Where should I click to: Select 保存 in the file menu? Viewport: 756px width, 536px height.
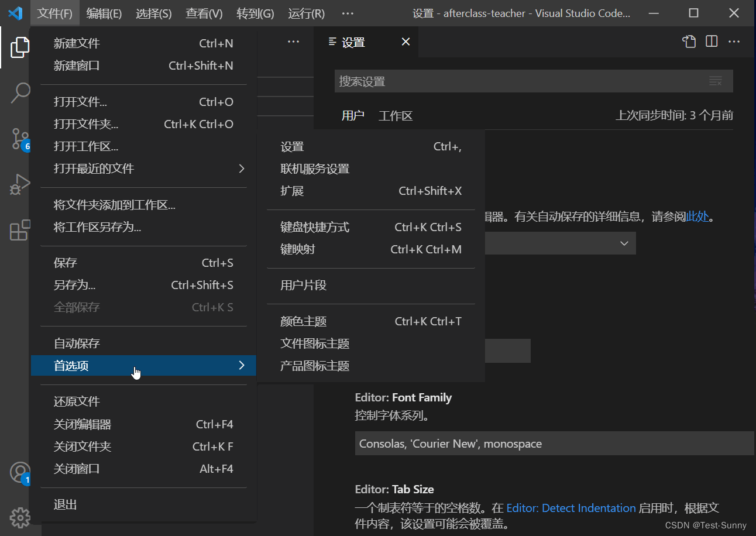[143, 263]
